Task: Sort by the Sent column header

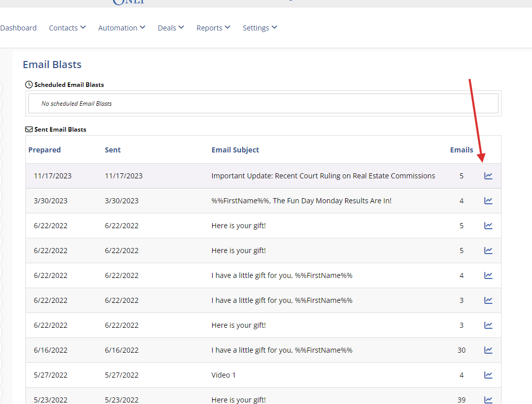Action: 113,150
